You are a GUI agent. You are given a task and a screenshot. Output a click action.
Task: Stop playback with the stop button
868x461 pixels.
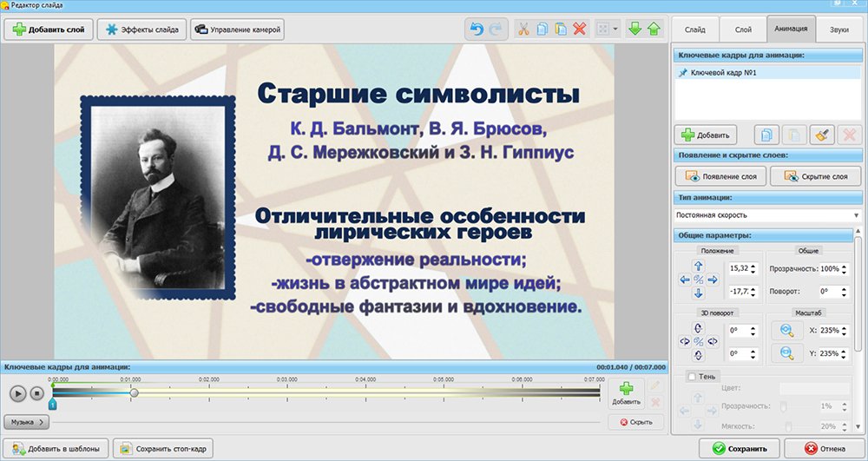(37, 393)
